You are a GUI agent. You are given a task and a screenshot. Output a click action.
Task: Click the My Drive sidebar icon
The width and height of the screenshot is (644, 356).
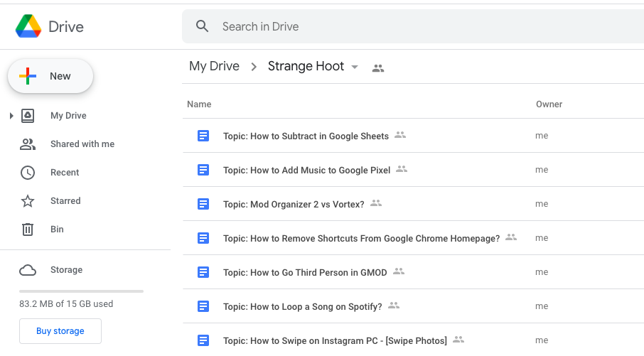tap(28, 116)
